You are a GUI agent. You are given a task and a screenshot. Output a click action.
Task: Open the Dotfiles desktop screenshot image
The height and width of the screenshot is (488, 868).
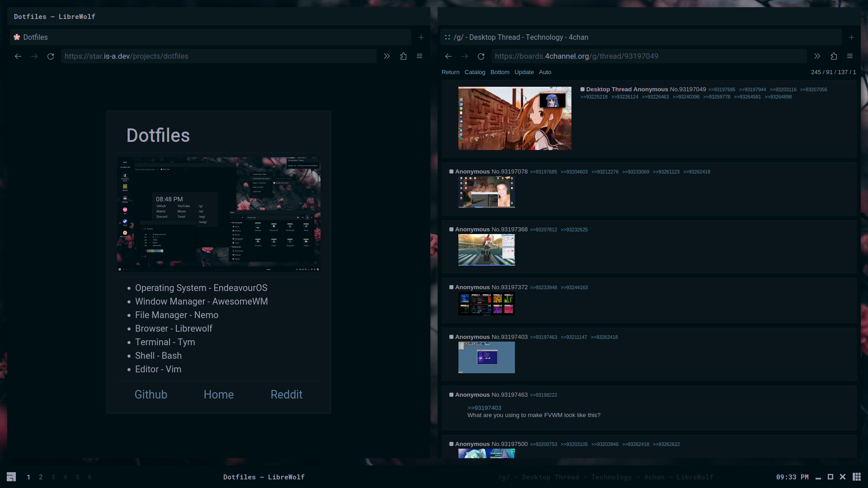(x=219, y=215)
